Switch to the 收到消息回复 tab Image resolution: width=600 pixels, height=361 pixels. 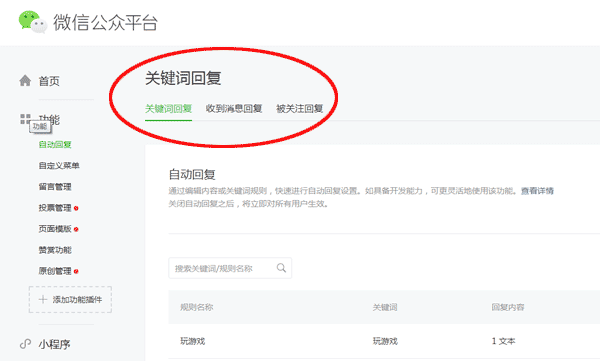(234, 109)
